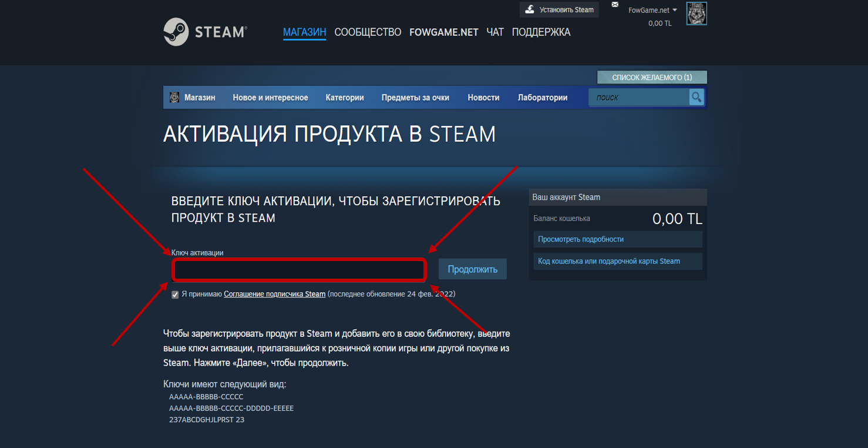The image size is (868, 448).
Task: Click the Install Steam download button
Action: tap(559, 9)
